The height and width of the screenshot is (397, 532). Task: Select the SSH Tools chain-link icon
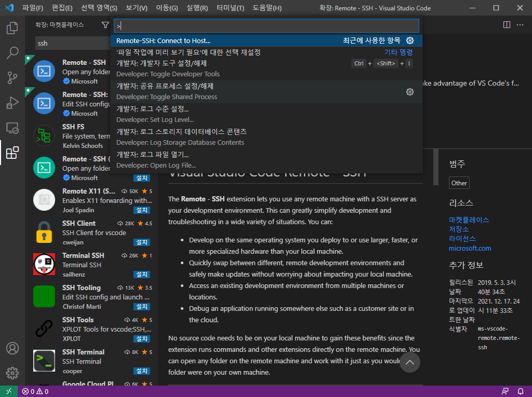44,328
